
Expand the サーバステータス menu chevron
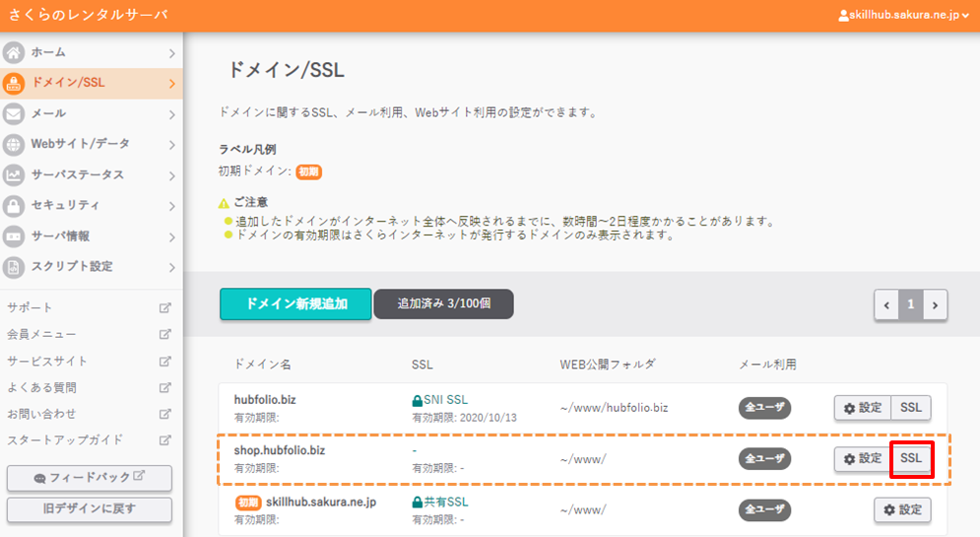172,176
